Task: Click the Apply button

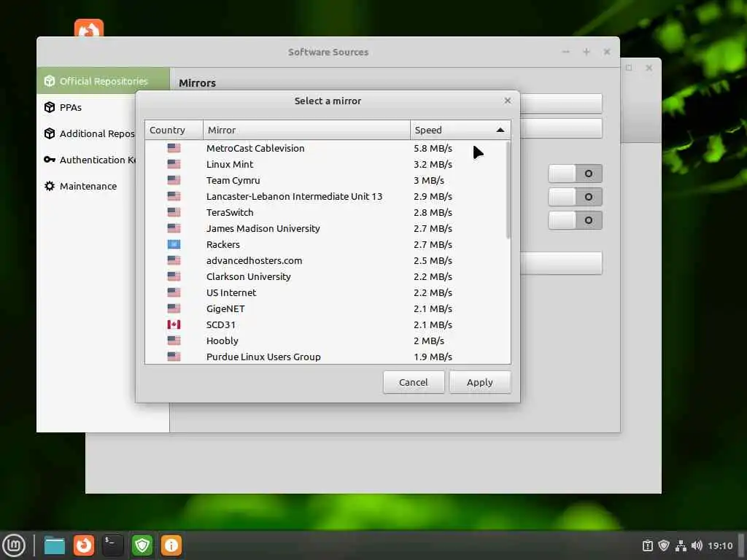Action: pyautogui.click(x=480, y=382)
